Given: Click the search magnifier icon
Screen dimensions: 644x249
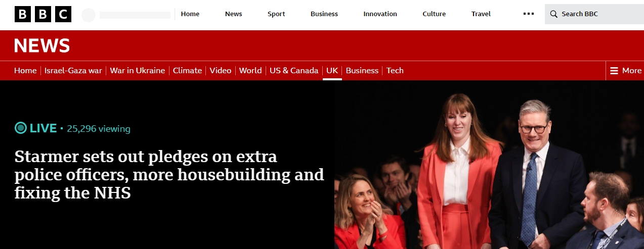Looking at the screenshot, I should 554,14.
